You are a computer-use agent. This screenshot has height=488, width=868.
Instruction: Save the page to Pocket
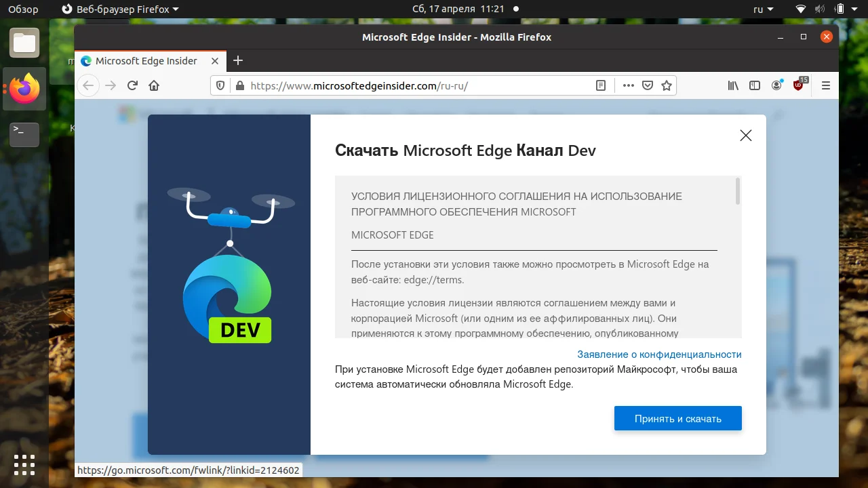(x=648, y=85)
